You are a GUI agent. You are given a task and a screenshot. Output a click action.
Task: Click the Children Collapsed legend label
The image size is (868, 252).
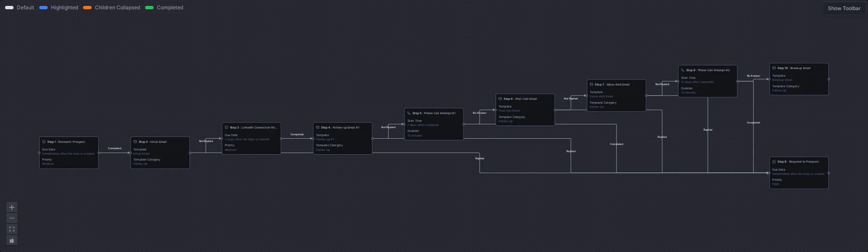pos(117,8)
